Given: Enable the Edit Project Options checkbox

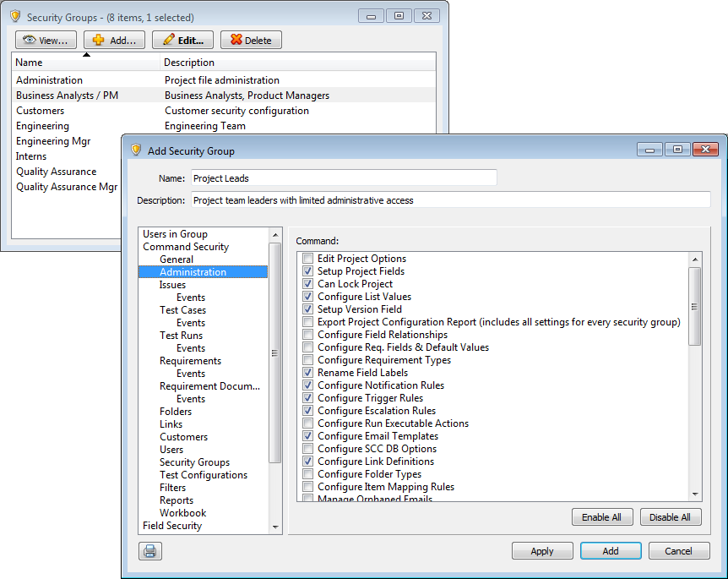Looking at the screenshot, I should (x=308, y=259).
